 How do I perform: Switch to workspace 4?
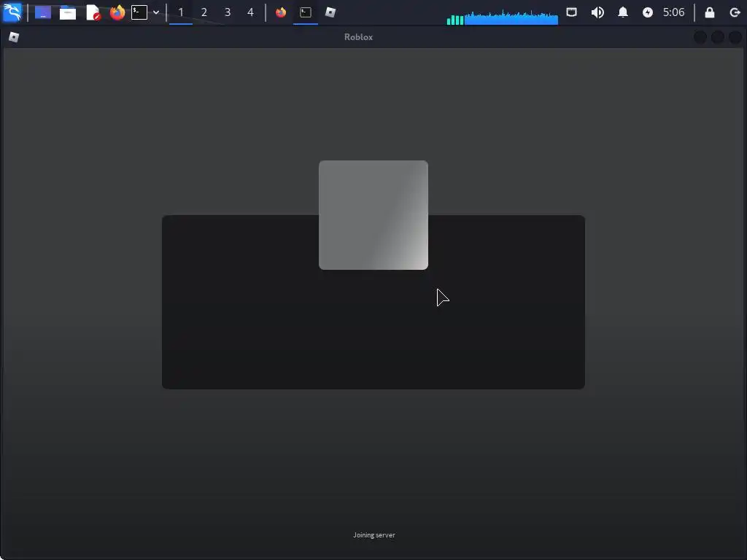(251, 12)
